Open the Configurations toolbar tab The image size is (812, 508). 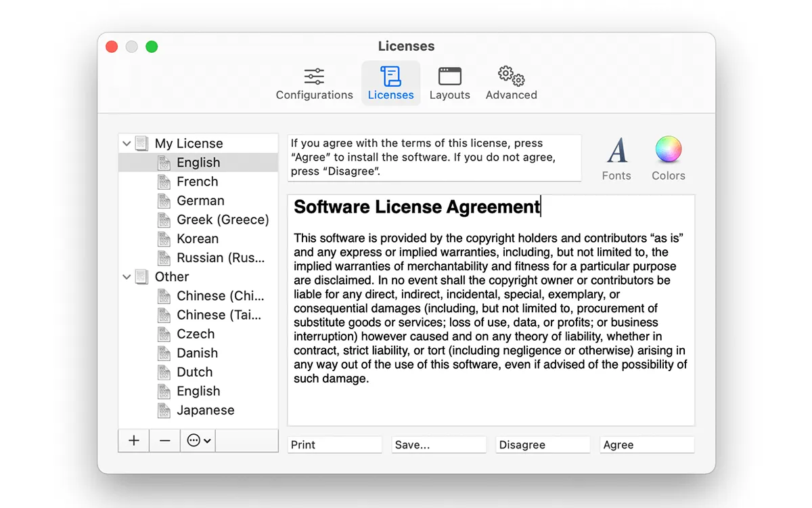click(314, 84)
